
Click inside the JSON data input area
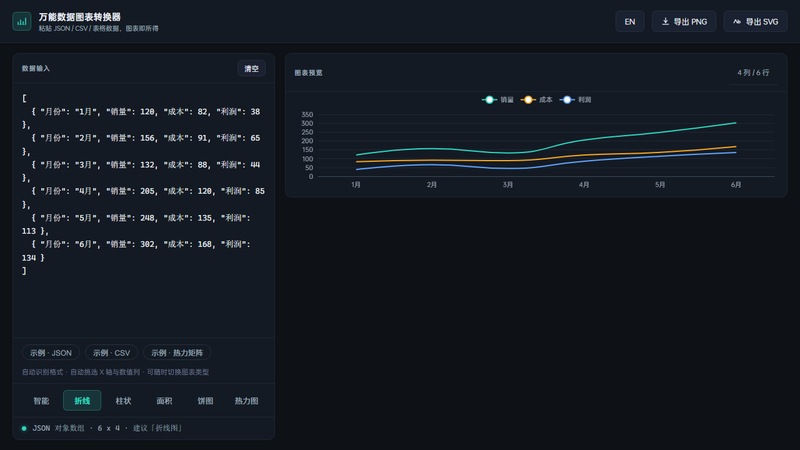(144, 210)
